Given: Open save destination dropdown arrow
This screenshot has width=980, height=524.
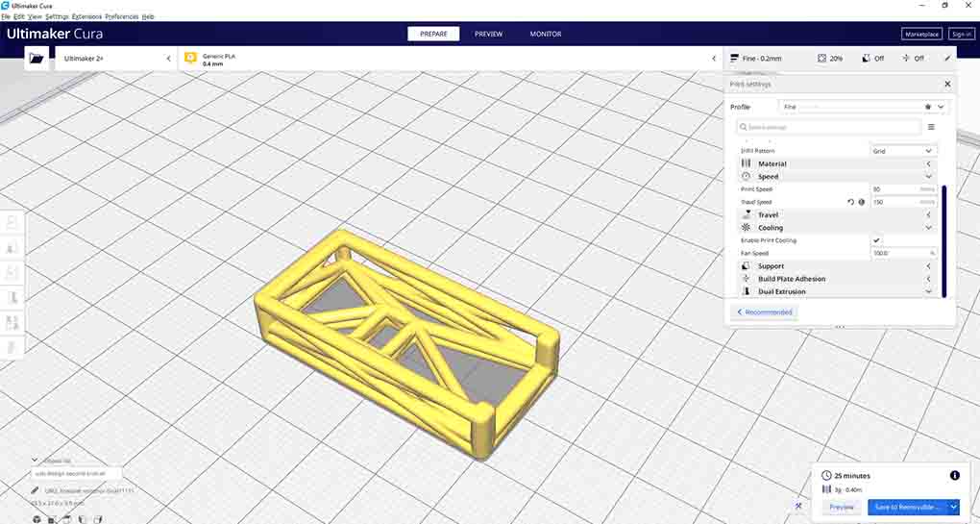Looking at the screenshot, I should click(953, 507).
